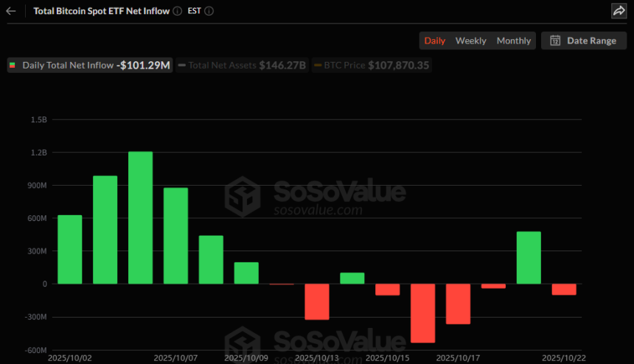634x364 pixels.
Task: Click the share arrow icon
Action: coord(618,11)
